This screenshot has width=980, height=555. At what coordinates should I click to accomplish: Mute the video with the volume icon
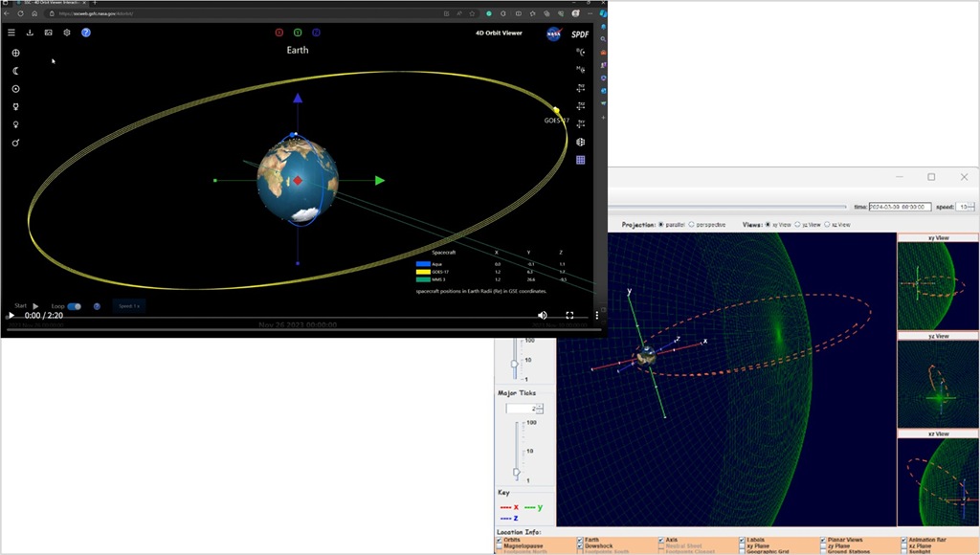[543, 315]
